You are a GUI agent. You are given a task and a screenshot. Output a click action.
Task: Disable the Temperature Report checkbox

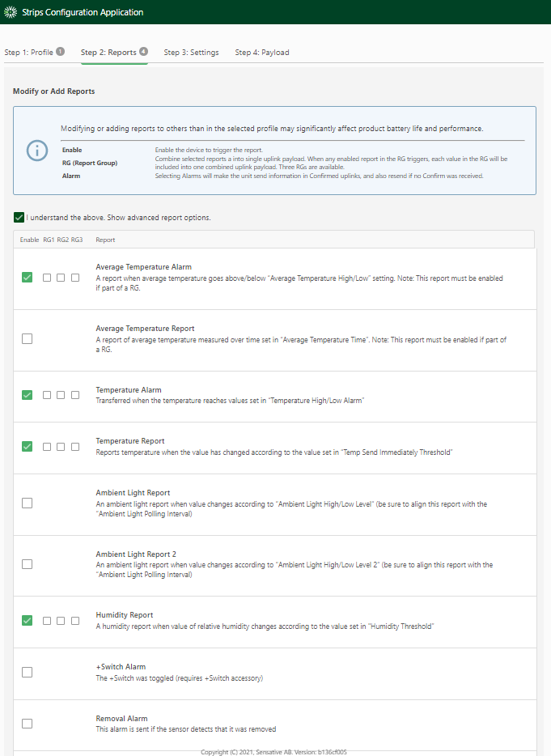tap(28, 447)
